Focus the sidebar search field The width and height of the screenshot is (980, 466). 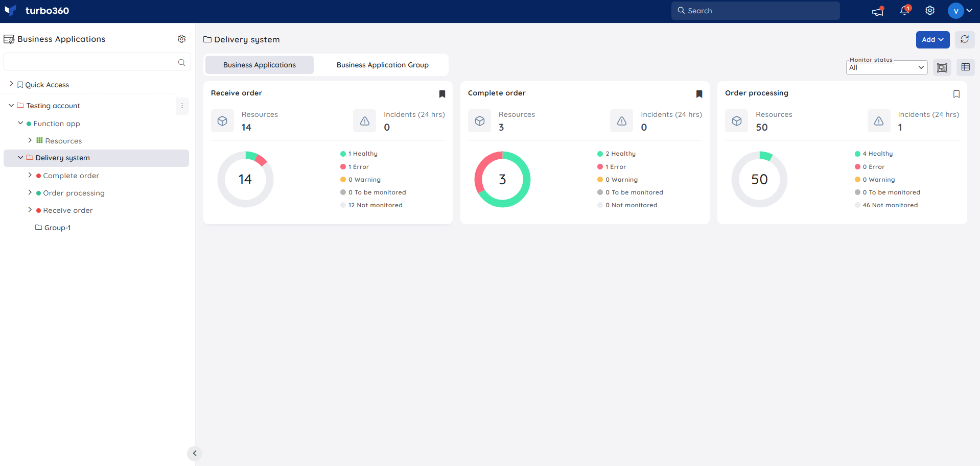pyautogui.click(x=97, y=62)
